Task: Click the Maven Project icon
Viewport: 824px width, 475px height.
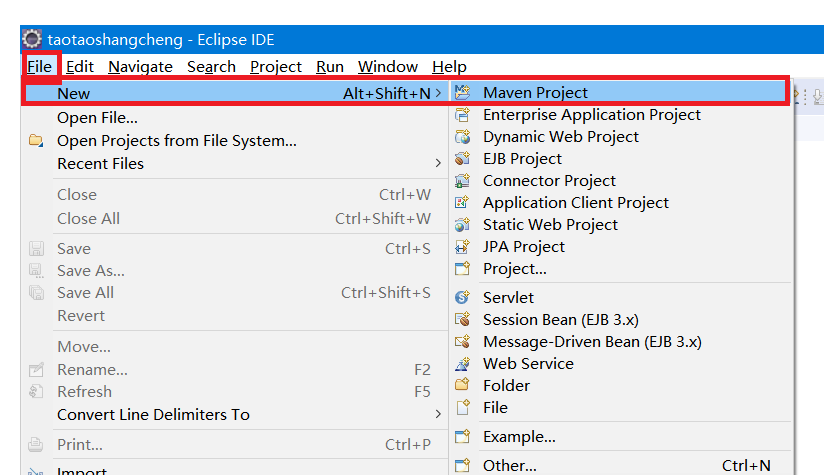Action: (x=462, y=92)
